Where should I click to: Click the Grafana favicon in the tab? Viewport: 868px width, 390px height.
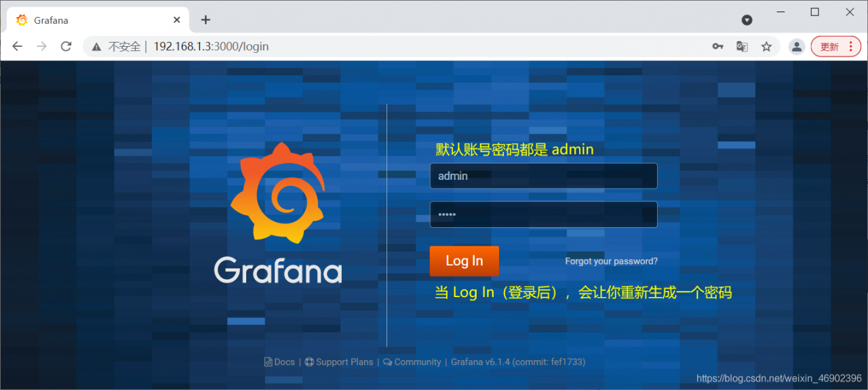click(22, 20)
